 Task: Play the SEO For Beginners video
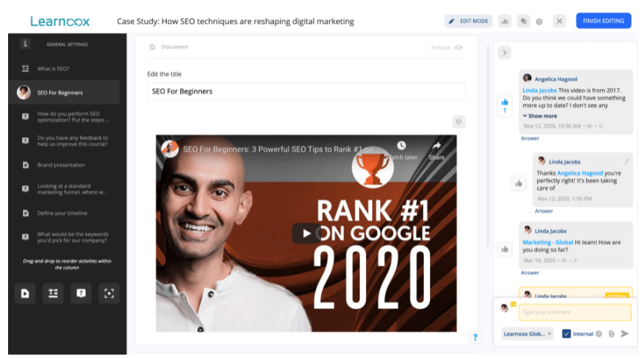[306, 233]
